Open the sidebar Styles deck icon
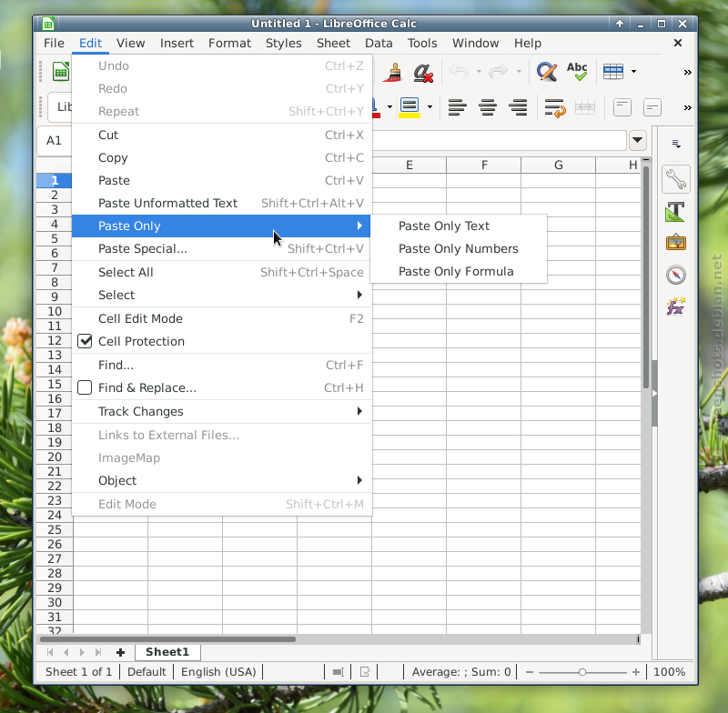 [x=675, y=212]
